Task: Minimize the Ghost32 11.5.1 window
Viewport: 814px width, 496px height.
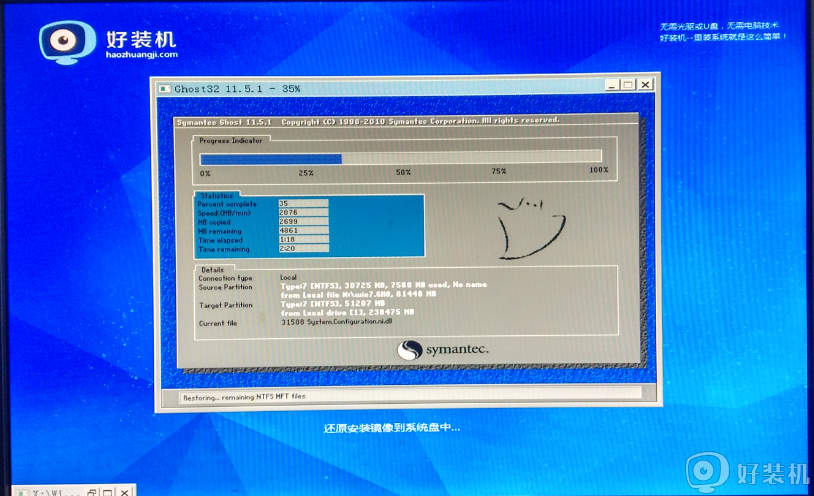Action: point(613,85)
